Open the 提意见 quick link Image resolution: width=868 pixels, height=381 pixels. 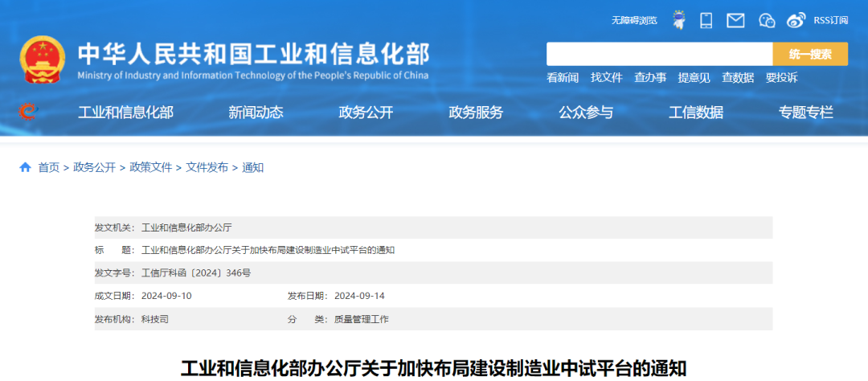click(694, 78)
